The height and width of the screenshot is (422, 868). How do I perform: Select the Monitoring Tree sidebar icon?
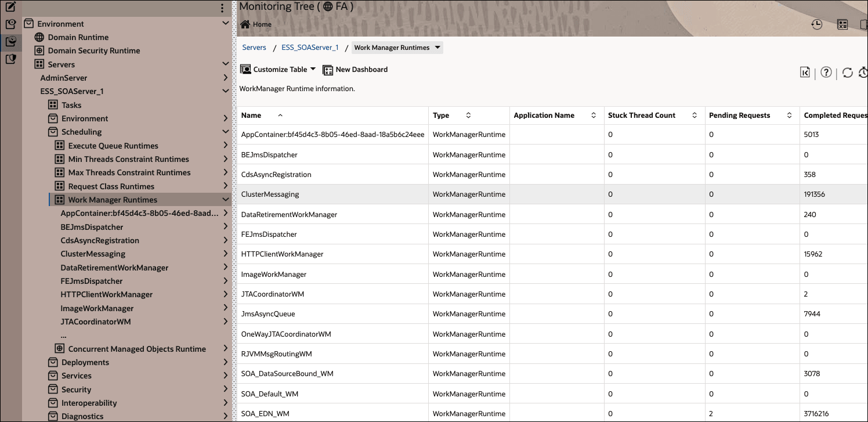tap(10, 41)
